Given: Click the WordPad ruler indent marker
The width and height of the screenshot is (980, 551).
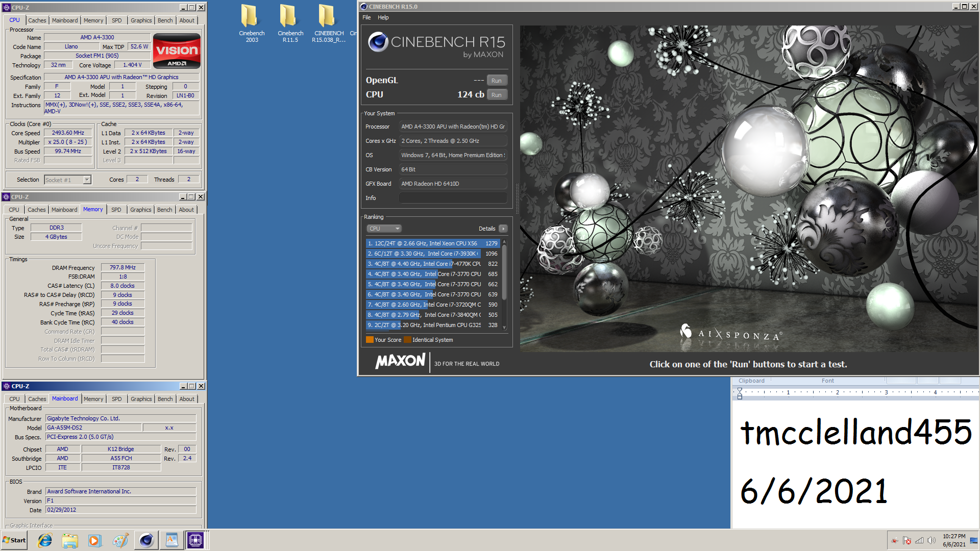Looking at the screenshot, I should click(740, 393).
